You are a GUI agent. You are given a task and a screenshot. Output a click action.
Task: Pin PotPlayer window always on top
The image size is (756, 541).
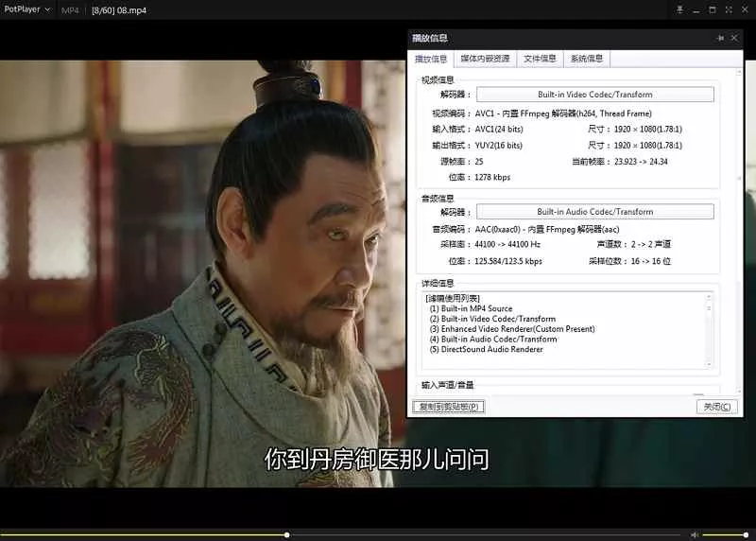coord(679,9)
